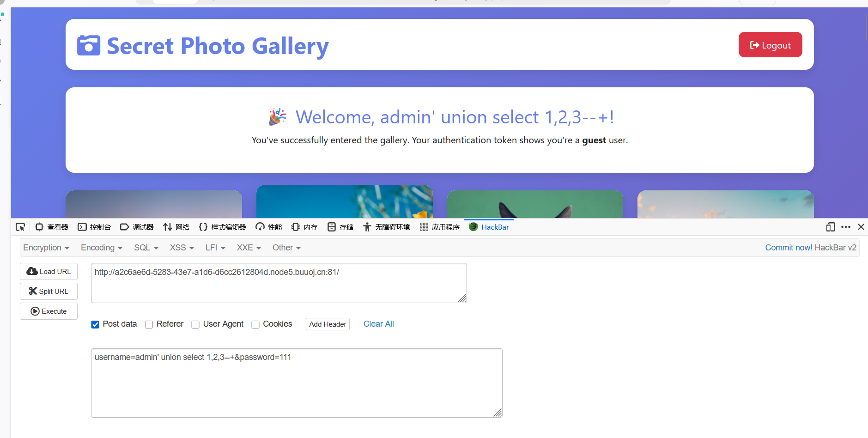Image resolution: width=868 pixels, height=438 pixels.
Task: Open the Storage (存储) panel
Action: (x=340, y=227)
